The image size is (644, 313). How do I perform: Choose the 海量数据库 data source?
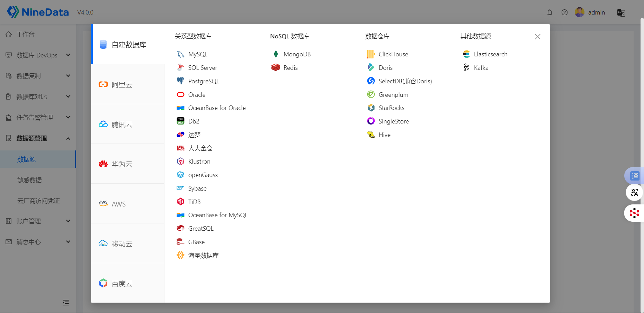pyautogui.click(x=198, y=256)
